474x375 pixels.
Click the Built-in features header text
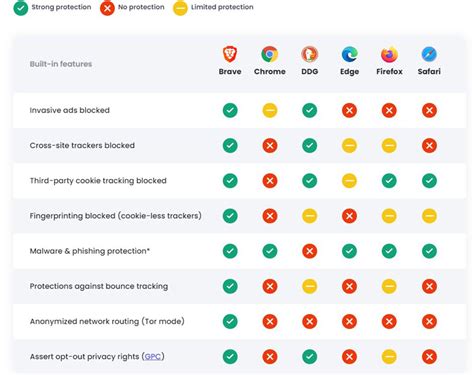pyautogui.click(x=61, y=64)
